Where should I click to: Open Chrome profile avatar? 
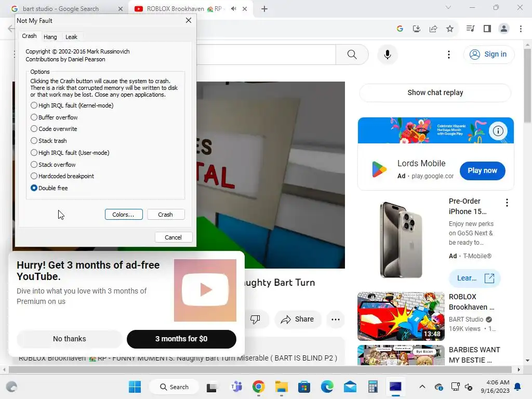click(x=504, y=29)
